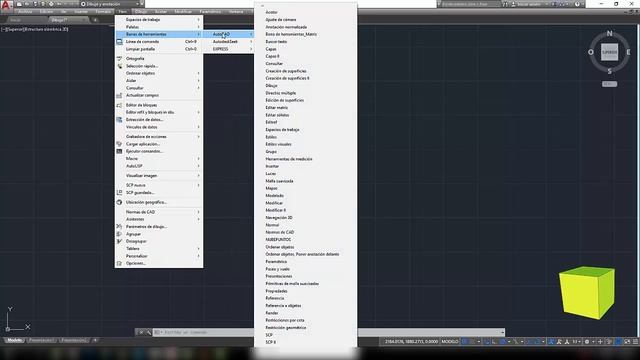Click the Opciones checkbox icon

point(119,264)
